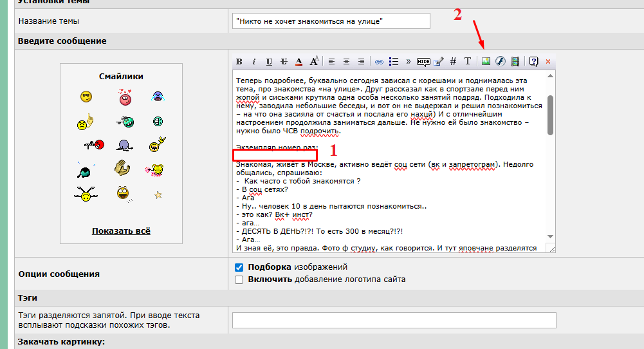The width and height of the screenshot is (644, 349).
Task: Center-align the text
Action: (346, 62)
